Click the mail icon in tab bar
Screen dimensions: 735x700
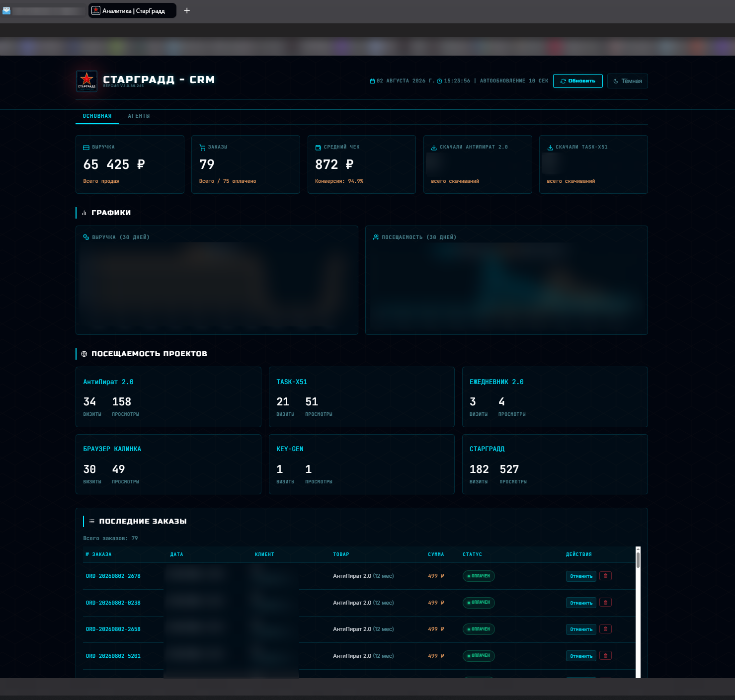click(x=6, y=10)
